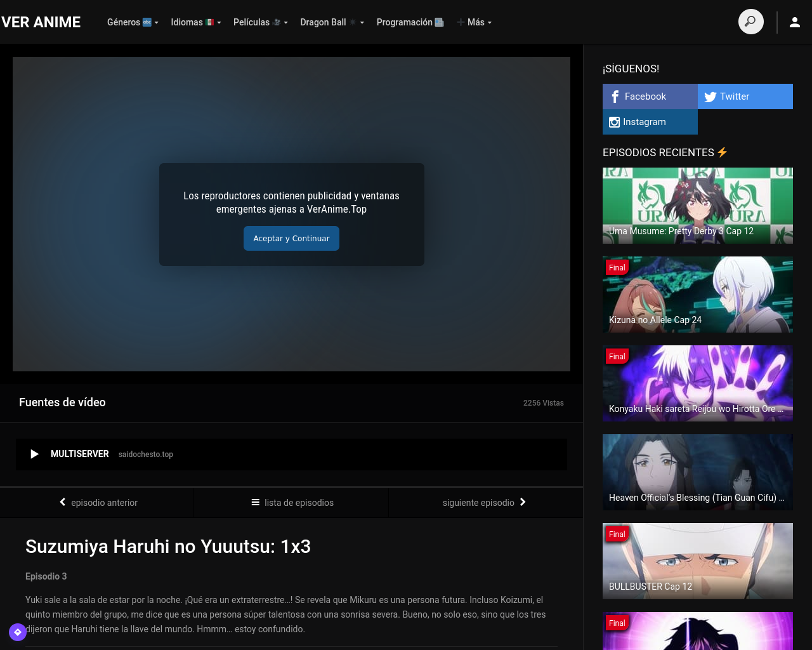Screen dimensions: 812x650
Task: Go to VER ANIME home logo
Action: click(x=41, y=22)
